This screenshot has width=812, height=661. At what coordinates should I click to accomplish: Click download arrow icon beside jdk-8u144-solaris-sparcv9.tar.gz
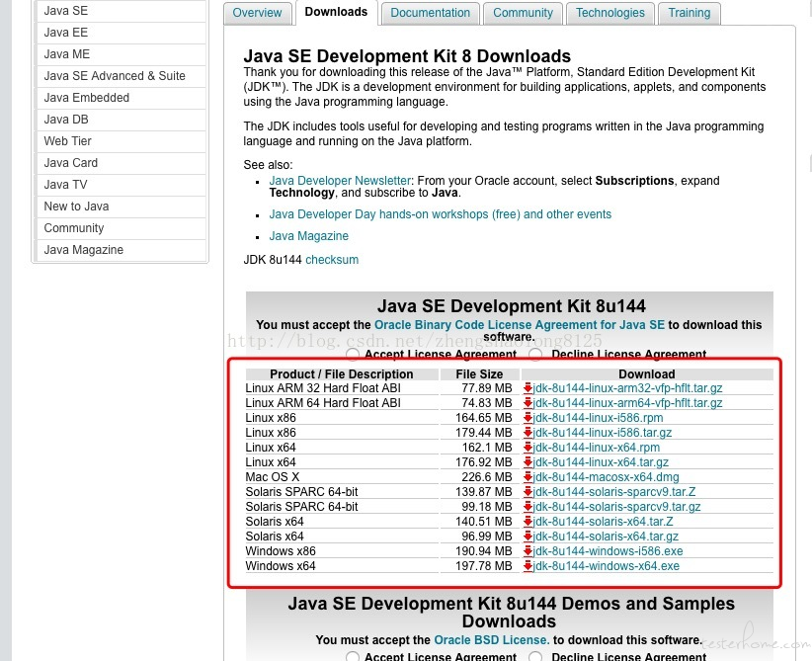528,507
